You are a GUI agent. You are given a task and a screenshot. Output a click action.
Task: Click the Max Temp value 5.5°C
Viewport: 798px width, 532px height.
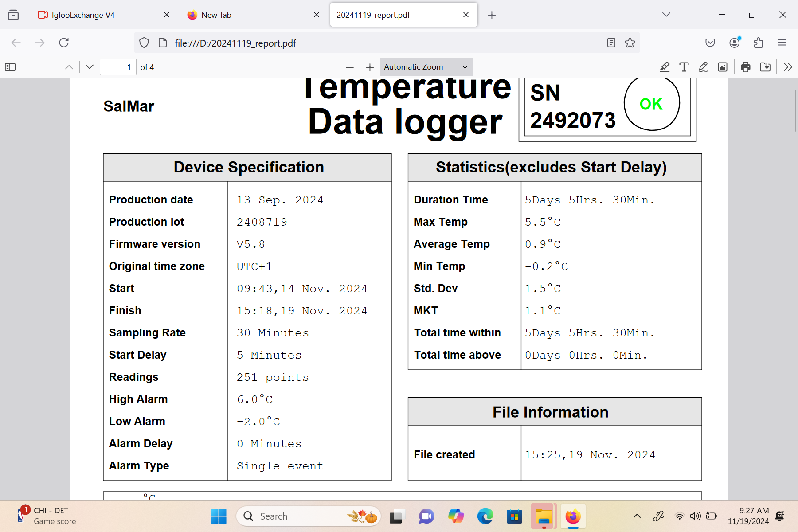[543, 222]
